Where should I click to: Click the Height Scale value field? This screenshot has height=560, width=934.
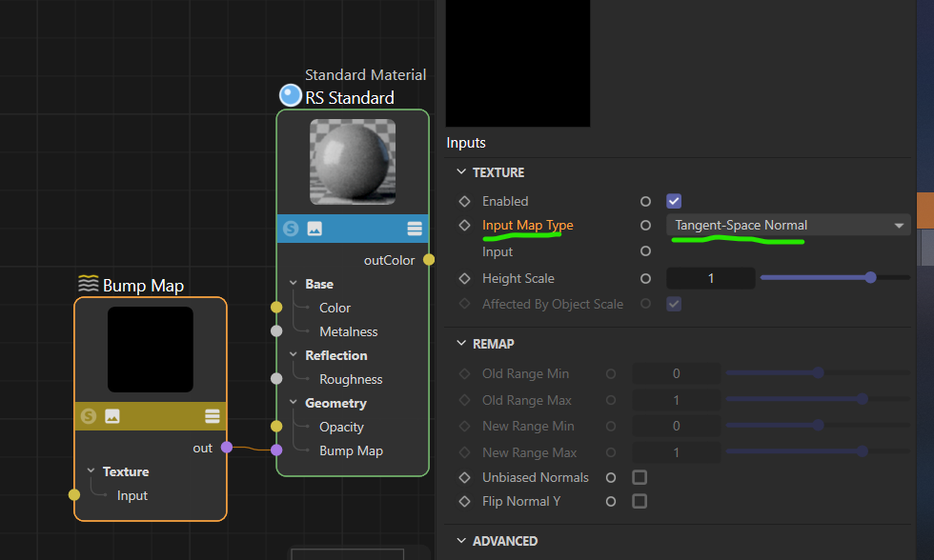click(x=710, y=278)
